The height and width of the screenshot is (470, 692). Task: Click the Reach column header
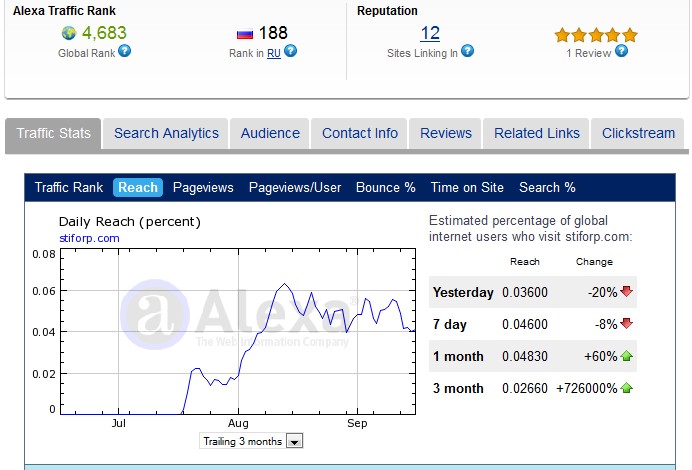(525, 262)
